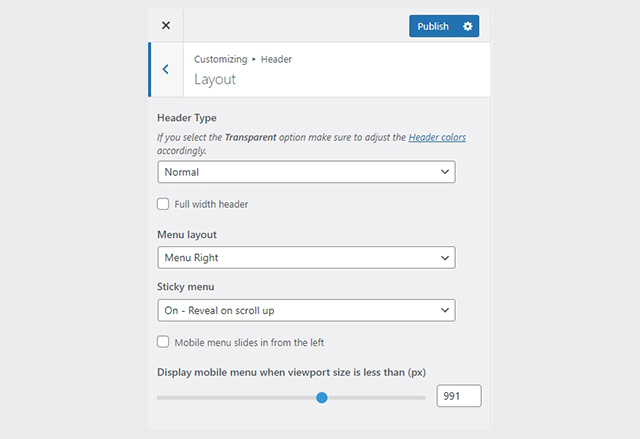Click the chevron arrow on Sticky menu select
Viewport: 640px width, 439px height.
point(445,310)
